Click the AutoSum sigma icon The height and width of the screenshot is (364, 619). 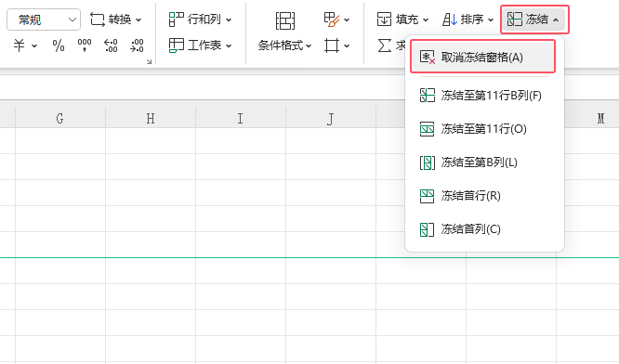384,45
